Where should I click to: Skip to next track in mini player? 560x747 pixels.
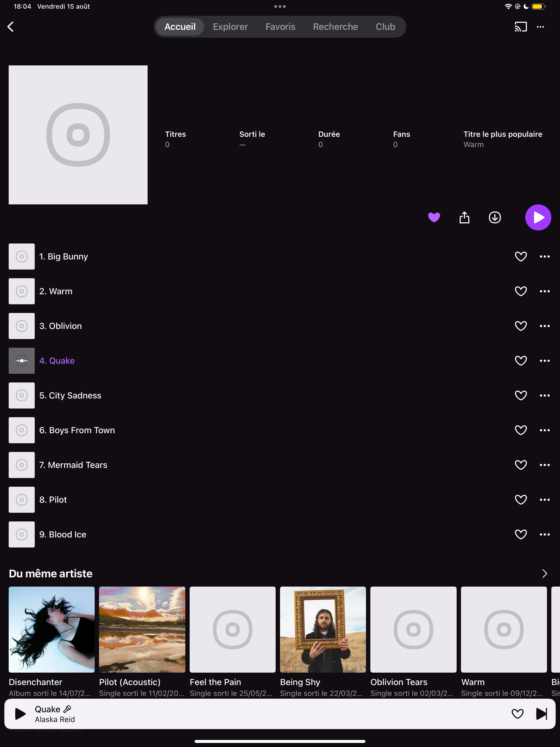pos(541,714)
